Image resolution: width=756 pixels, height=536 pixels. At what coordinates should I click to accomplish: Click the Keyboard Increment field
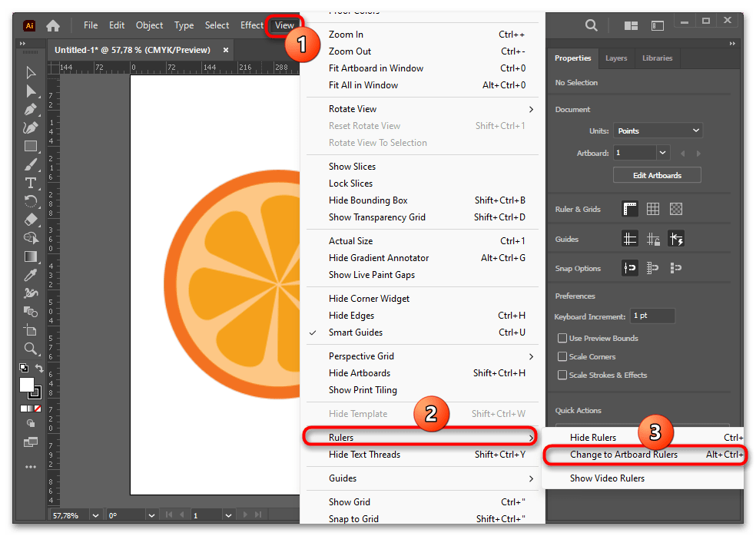[652, 316]
